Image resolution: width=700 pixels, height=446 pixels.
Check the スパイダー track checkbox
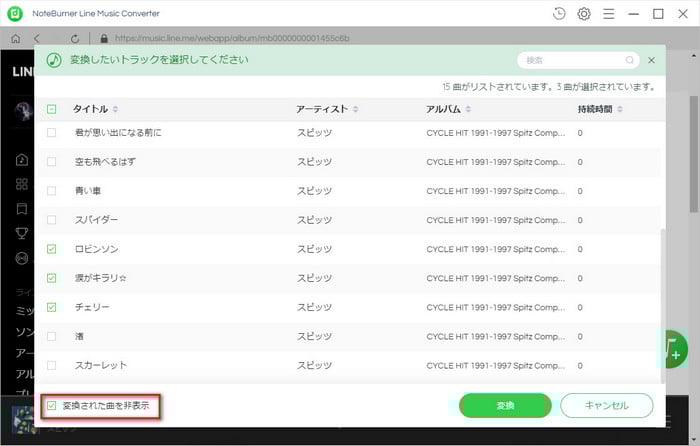coord(51,220)
